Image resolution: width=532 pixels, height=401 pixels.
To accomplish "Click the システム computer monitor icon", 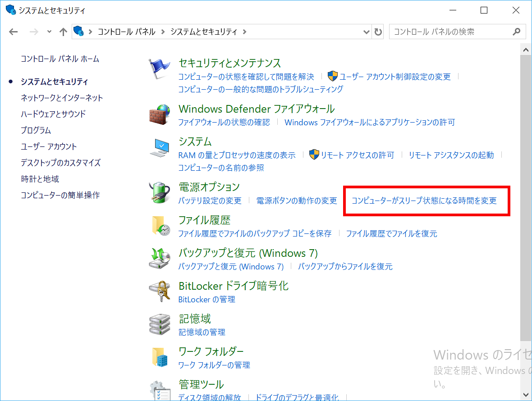I will [x=159, y=147].
